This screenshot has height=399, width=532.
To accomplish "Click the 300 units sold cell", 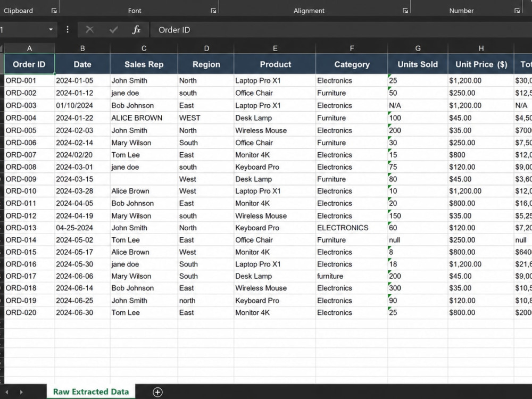I will point(418,288).
